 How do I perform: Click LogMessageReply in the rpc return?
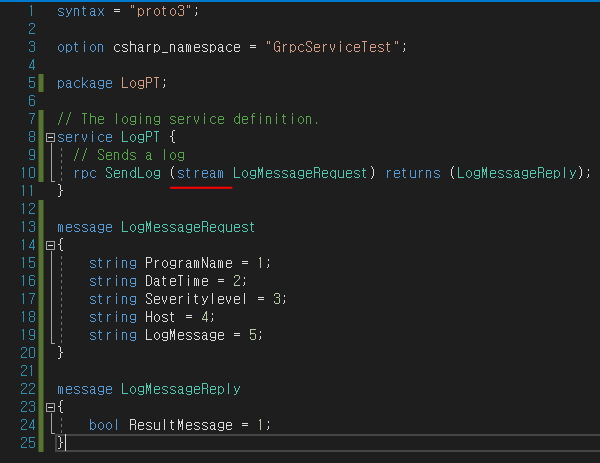[x=517, y=173]
